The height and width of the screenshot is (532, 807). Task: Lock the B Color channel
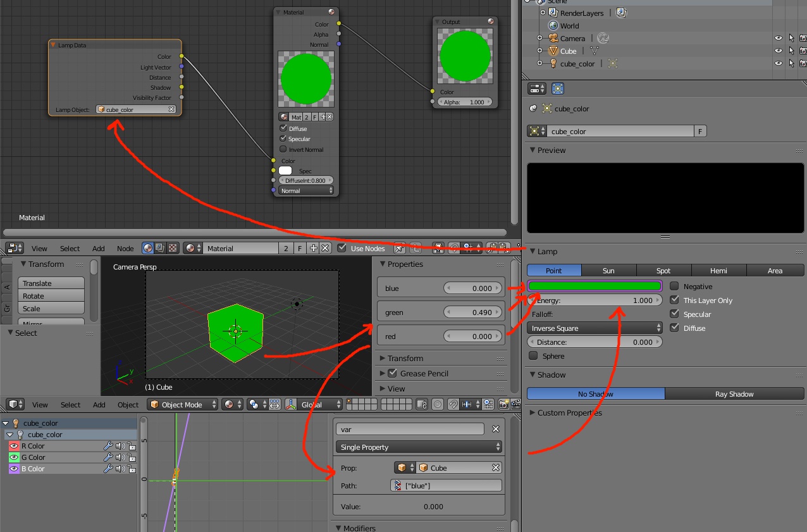point(132,469)
